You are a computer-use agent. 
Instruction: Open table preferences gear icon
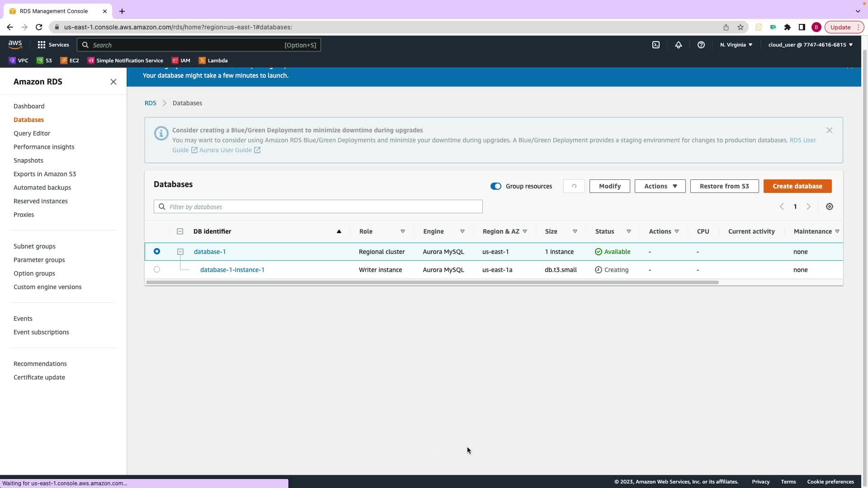(829, 206)
